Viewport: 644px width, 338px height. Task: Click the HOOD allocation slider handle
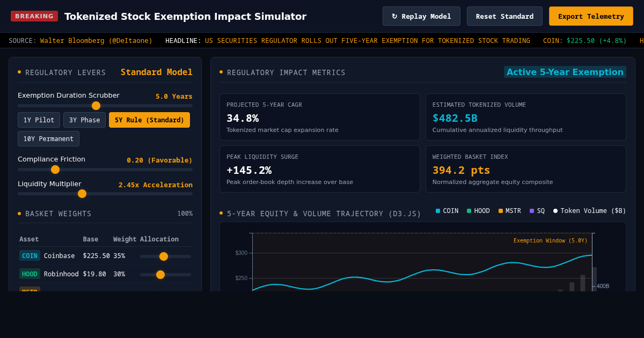[160, 275]
